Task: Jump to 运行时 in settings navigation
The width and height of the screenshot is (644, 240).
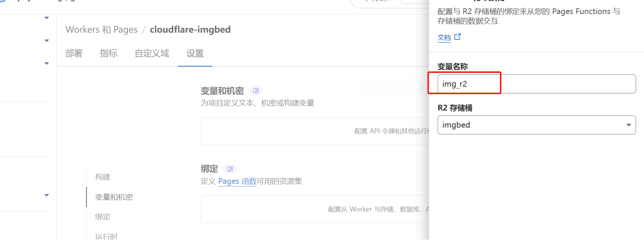Action: (107, 236)
